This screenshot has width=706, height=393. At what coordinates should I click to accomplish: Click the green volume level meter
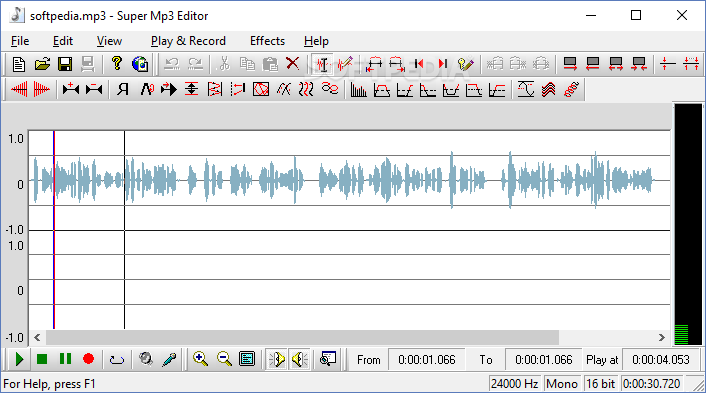[x=682, y=335]
